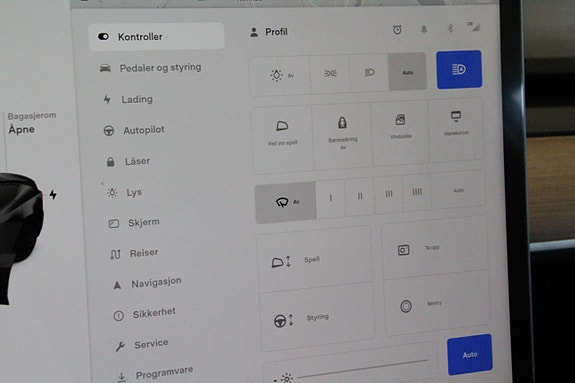
Task: Set wiper speed to IIII
Action: (417, 192)
